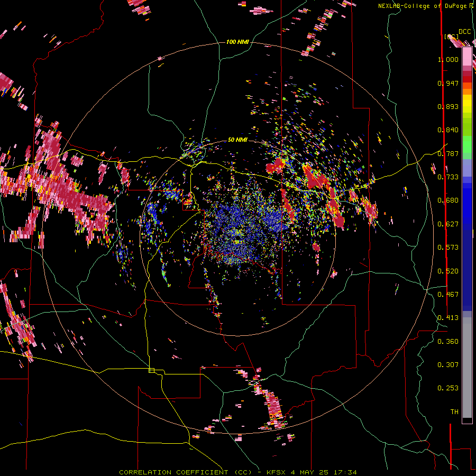Image resolution: width=476 pixels, height=476 pixels.
Task: Click the 0.680 legend value
Action: [x=448, y=200]
